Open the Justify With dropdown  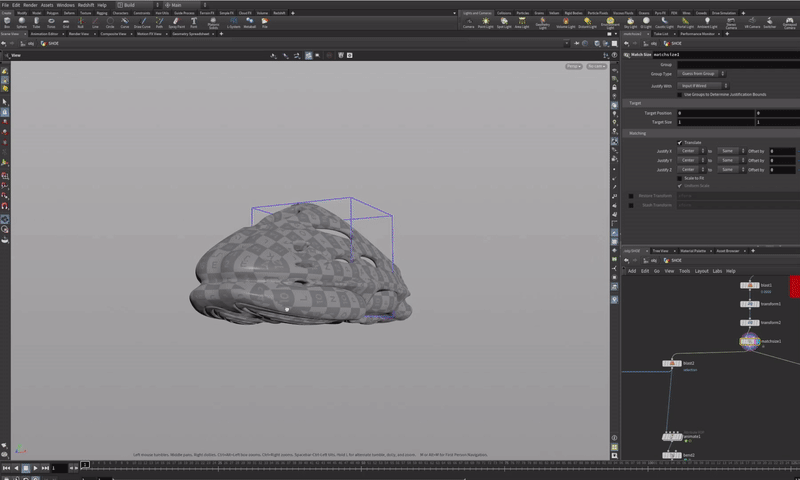click(x=703, y=86)
